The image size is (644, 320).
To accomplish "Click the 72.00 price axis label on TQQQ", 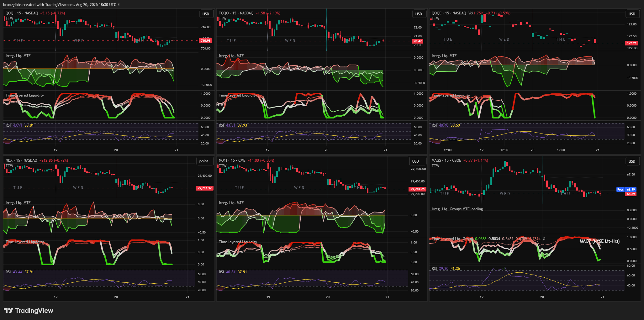I will tap(418, 28).
